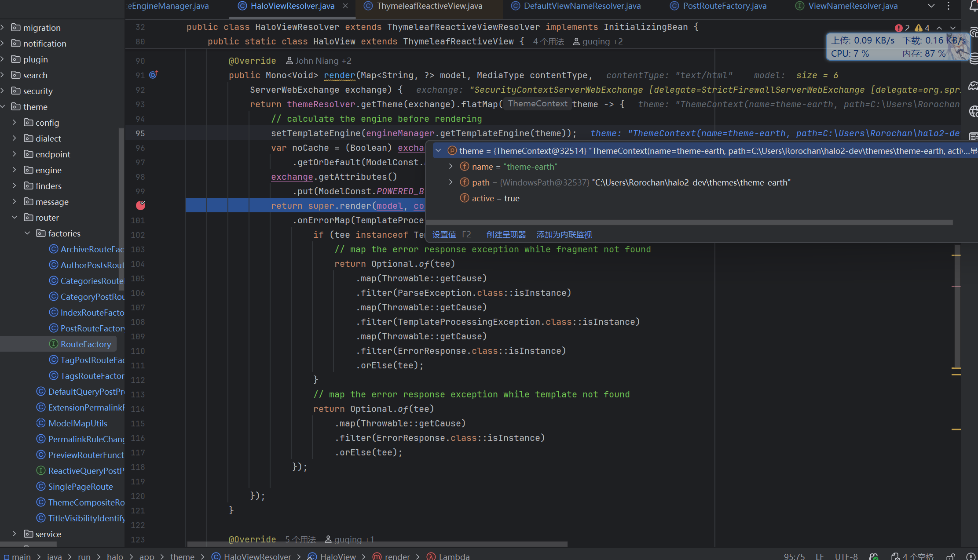978x560 pixels.
Task: Close the HaloViewResolver.java tab
Action: click(x=345, y=6)
